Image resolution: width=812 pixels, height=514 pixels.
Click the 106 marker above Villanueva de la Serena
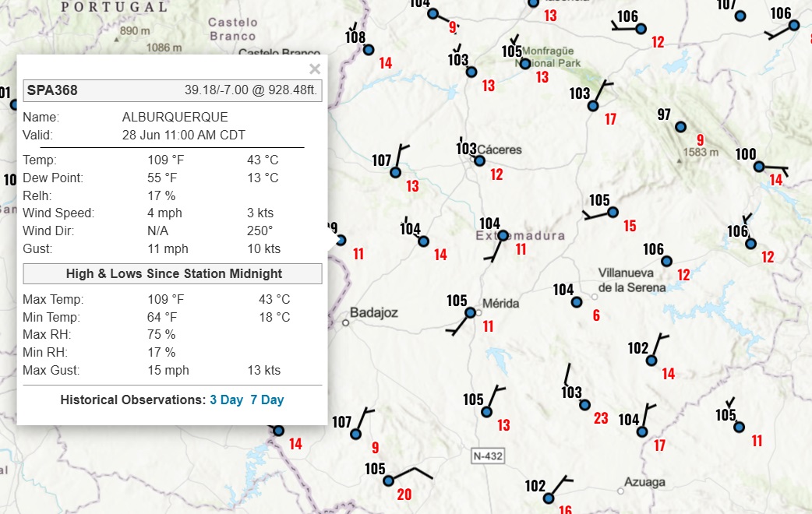(x=666, y=262)
